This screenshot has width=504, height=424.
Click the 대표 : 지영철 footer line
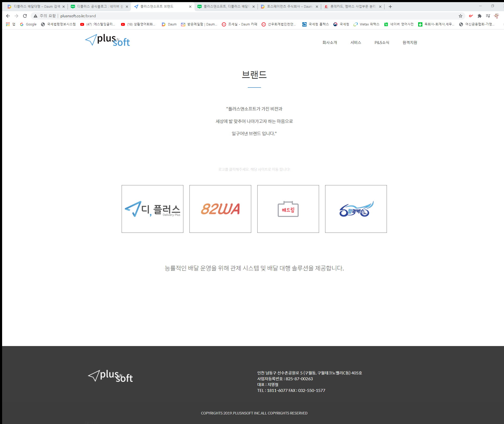coord(268,384)
